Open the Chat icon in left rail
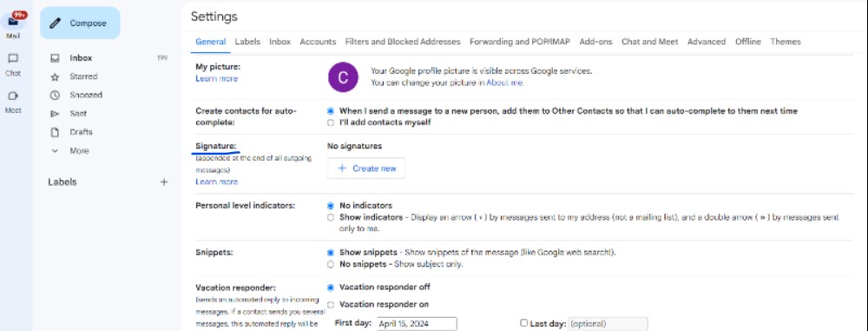 click(13, 59)
